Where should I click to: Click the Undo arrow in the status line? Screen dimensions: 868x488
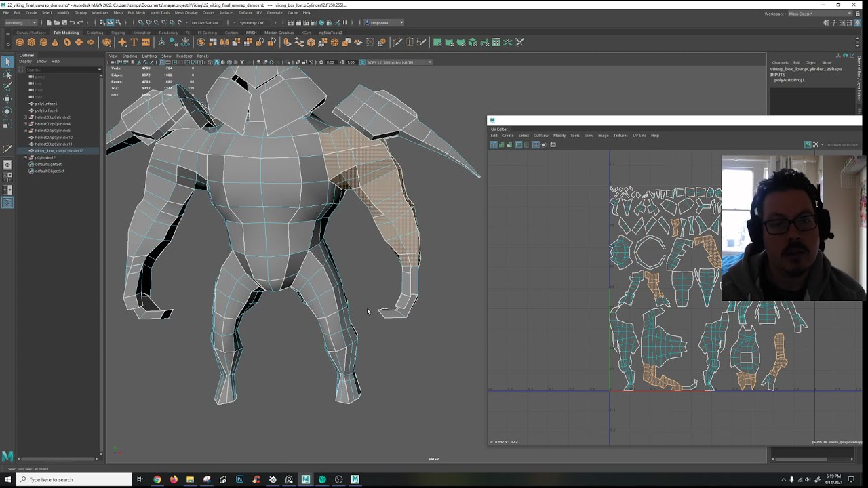point(73,22)
